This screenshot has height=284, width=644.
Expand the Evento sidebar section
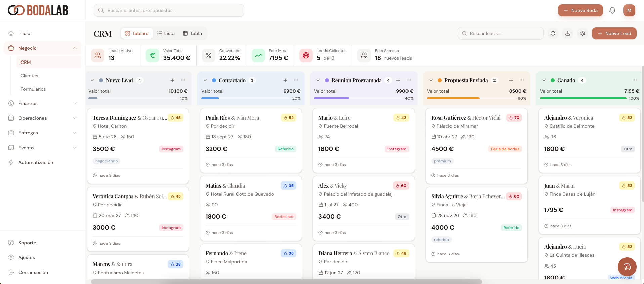point(75,148)
